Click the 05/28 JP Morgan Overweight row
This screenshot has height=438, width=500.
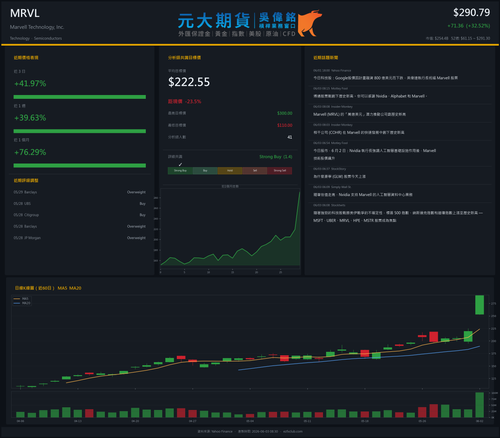80,238
